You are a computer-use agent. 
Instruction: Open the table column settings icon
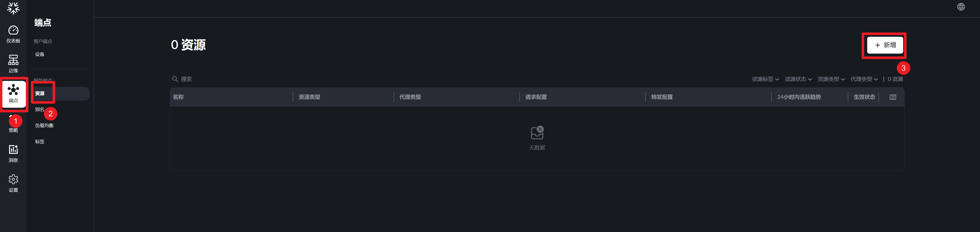[x=892, y=97]
